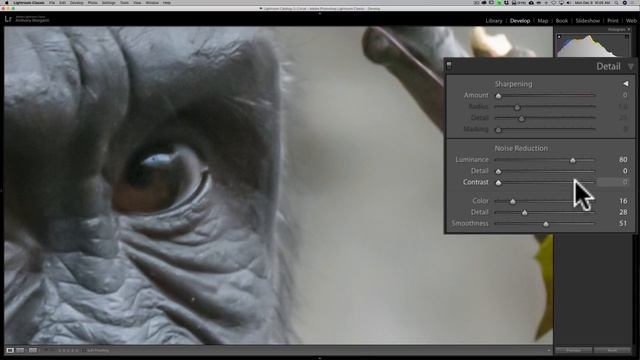Adjust the Smoothness slider
This screenshot has width=640, height=360.
tap(546, 224)
